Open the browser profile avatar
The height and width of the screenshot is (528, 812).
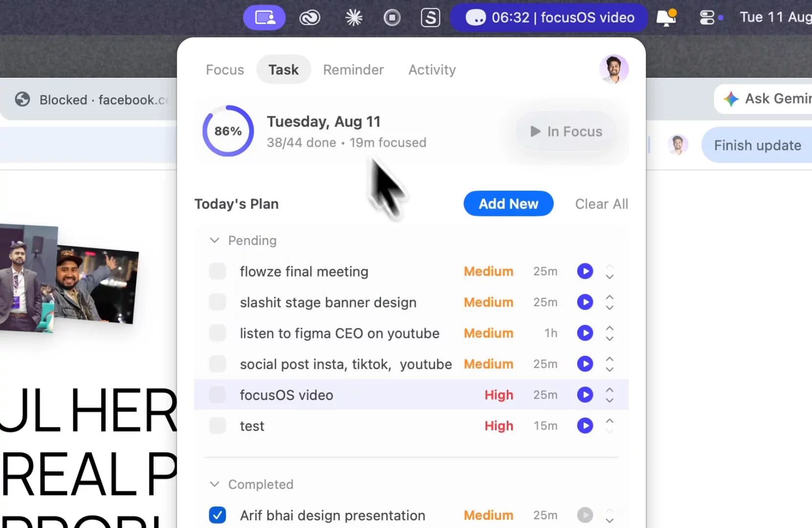pyautogui.click(x=677, y=145)
